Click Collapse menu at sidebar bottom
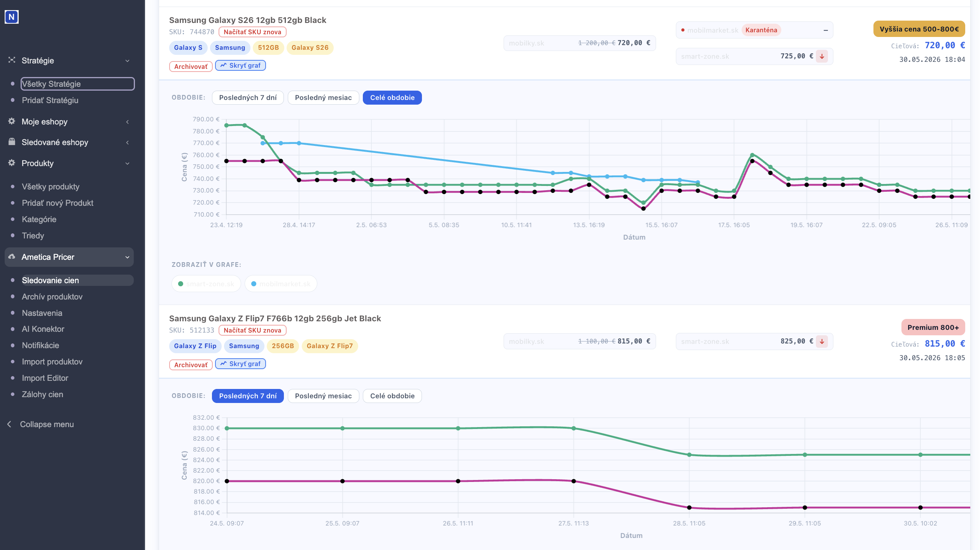The width and height of the screenshot is (980, 550). point(47,424)
